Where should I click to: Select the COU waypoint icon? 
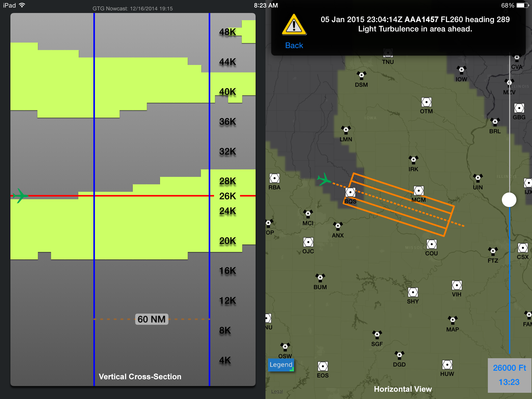[x=431, y=244]
